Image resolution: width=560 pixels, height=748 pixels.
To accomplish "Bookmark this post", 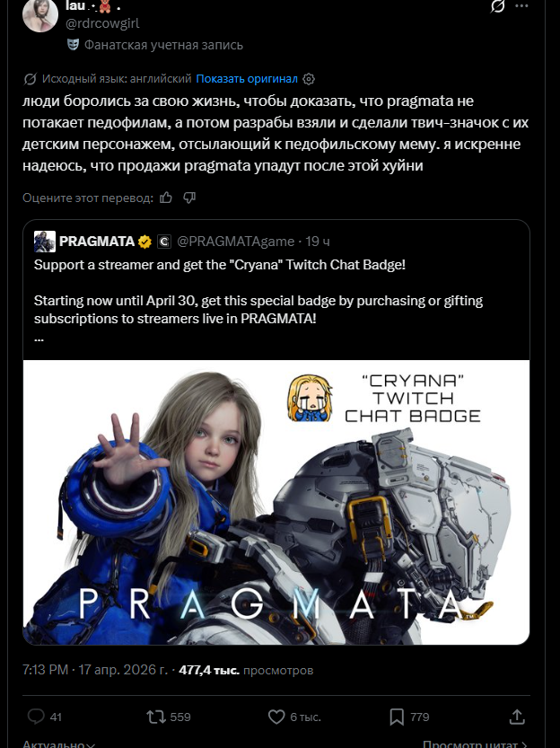I will click(x=397, y=717).
